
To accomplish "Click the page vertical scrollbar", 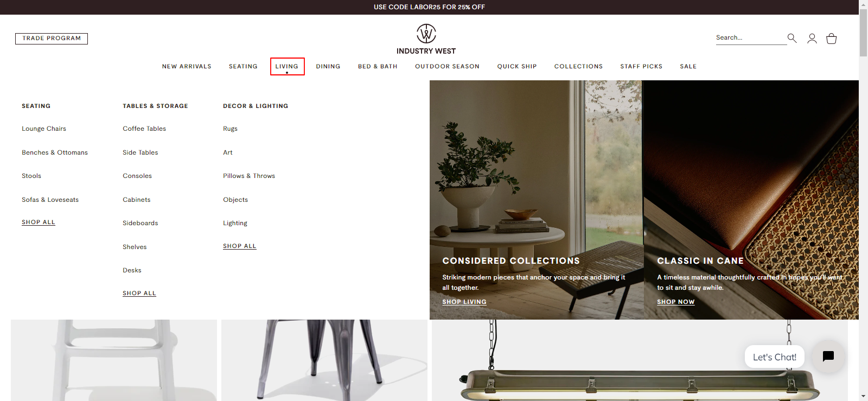I will click(863, 201).
